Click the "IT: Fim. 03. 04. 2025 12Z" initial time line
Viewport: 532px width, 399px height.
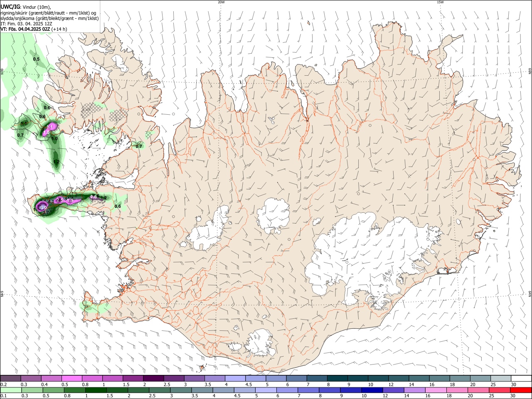pos(26,24)
